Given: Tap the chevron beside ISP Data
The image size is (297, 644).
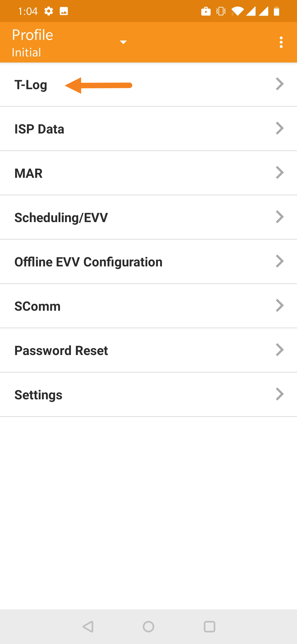Looking at the screenshot, I should (x=280, y=128).
